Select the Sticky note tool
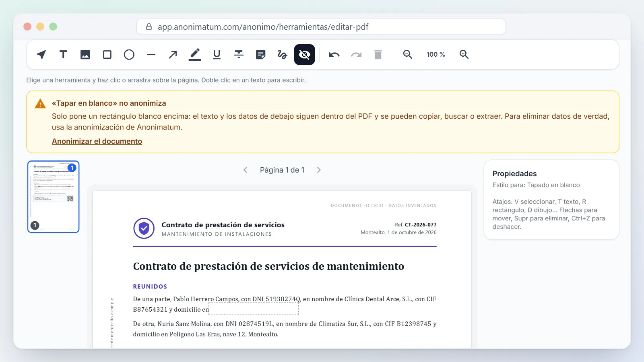This screenshot has height=362, width=644. tap(261, 55)
